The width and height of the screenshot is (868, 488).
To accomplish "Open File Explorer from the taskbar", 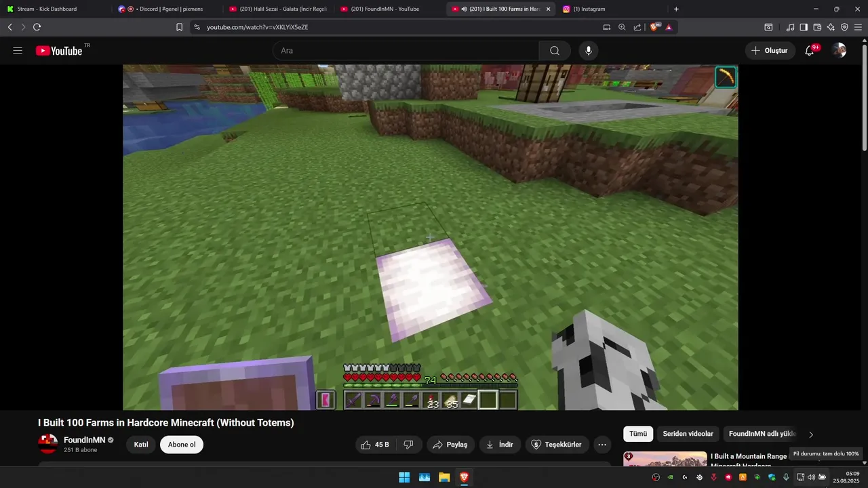I will tap(444, 477).
